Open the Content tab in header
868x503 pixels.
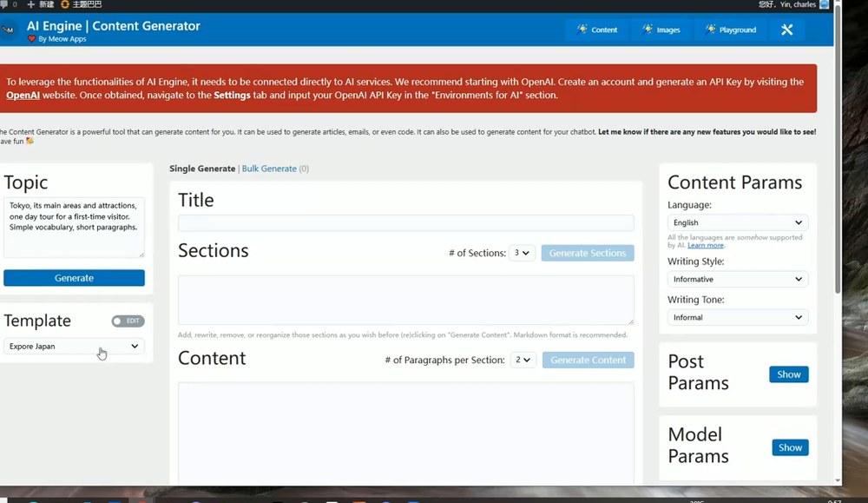point(597,30)
